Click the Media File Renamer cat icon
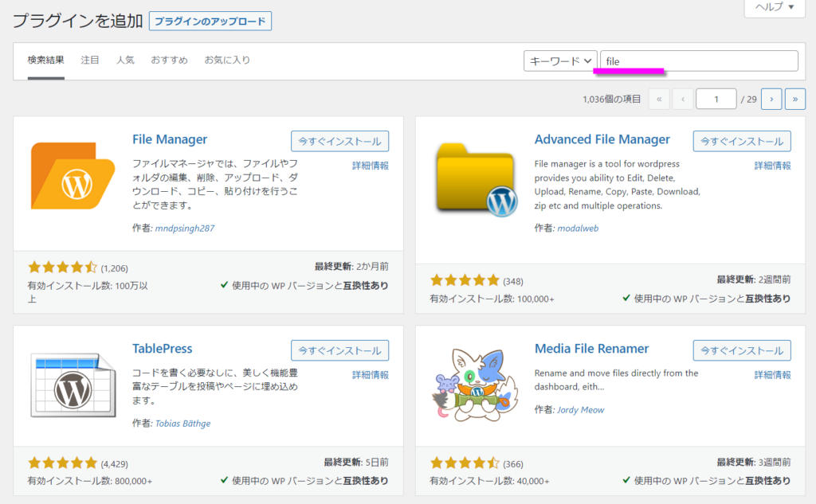The width and height of the screenshot is (816, 504). point(475,385)
